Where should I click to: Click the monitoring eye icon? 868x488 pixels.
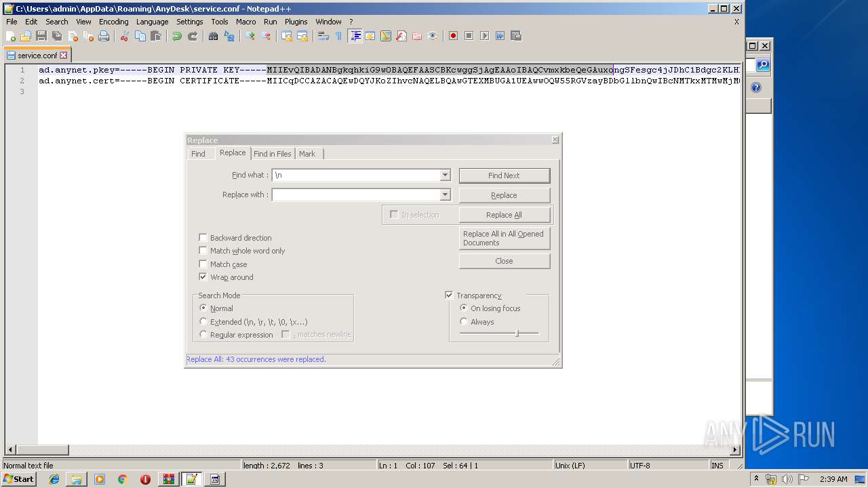point(433,36)
